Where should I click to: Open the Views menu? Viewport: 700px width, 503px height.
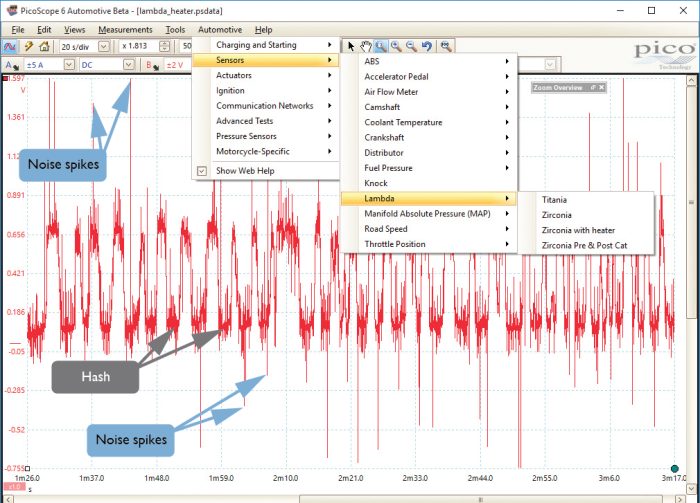coord(74,30)
